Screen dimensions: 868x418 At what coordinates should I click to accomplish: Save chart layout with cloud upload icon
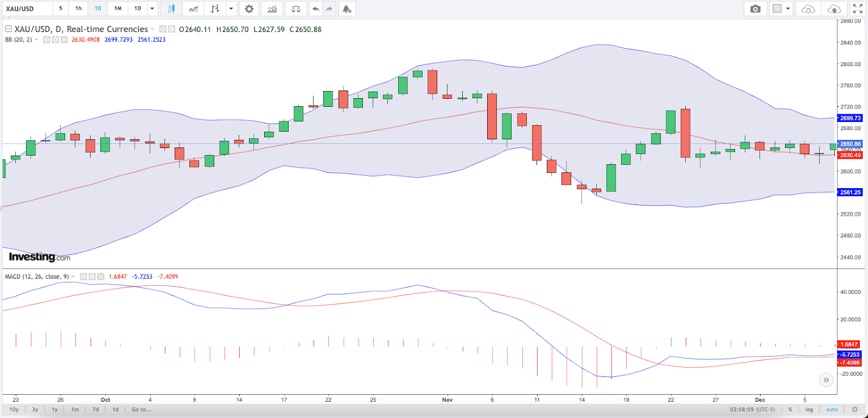coord(834,9)
